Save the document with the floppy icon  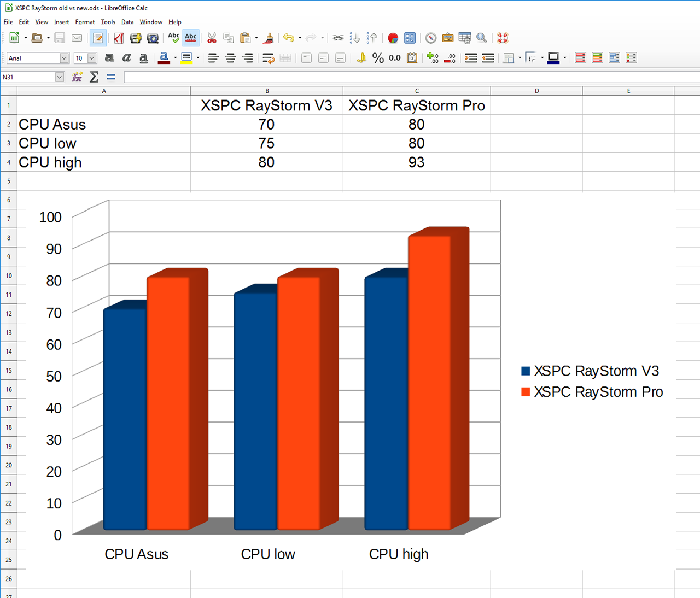(60, 38)
